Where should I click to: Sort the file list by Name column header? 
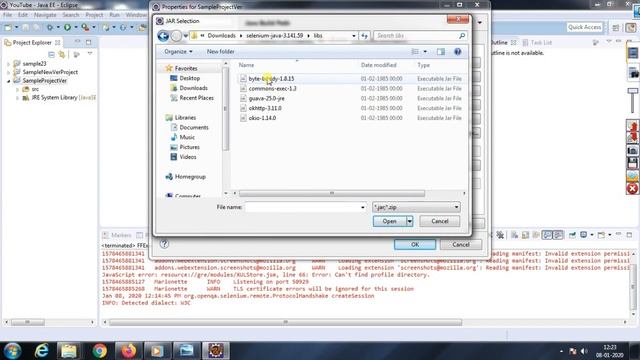pyautogui.click(x=246, y=65)
